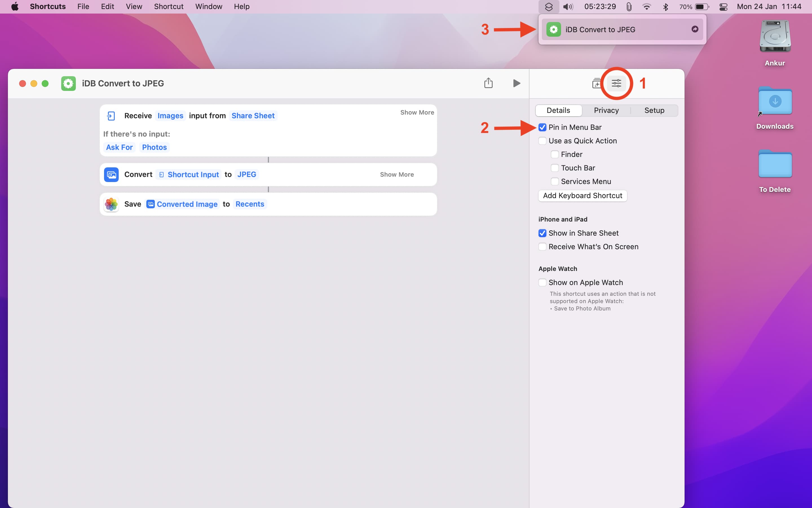
Task: Open the To Delete folder on the desktop
Action: 775,164
